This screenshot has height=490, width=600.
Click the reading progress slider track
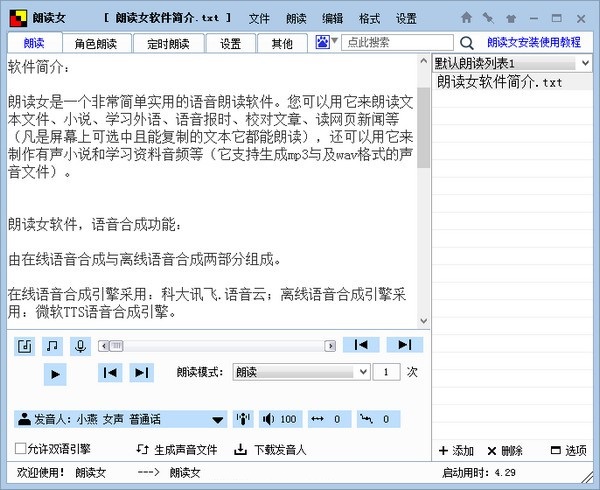point(220,345)
